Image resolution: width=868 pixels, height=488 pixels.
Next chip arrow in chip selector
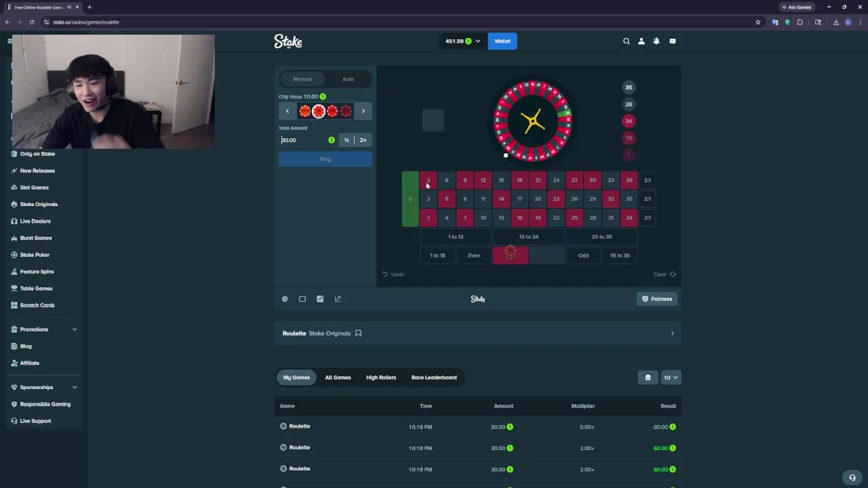tap(363, 111)
